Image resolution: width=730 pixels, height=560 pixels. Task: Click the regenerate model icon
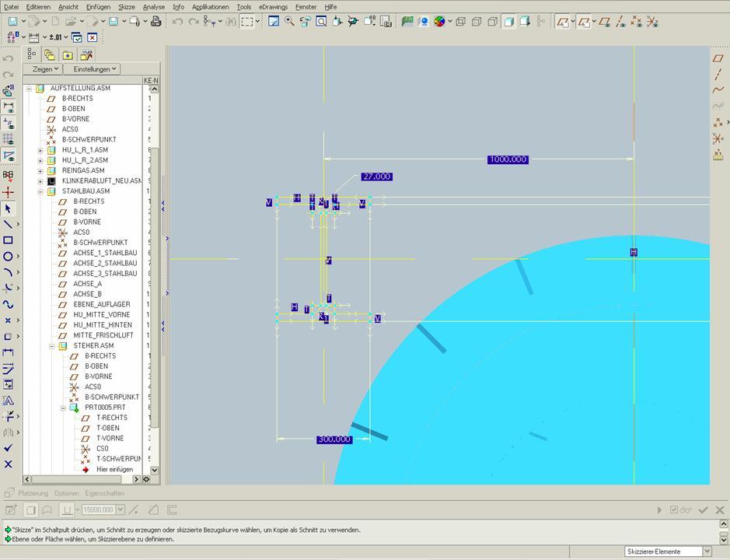click(211, 22)
